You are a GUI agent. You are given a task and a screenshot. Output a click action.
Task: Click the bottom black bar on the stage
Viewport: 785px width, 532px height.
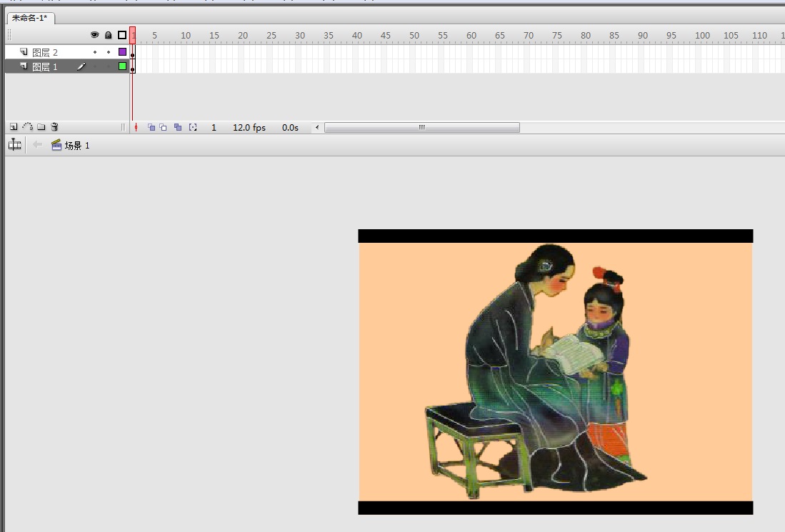pos(556,508)
